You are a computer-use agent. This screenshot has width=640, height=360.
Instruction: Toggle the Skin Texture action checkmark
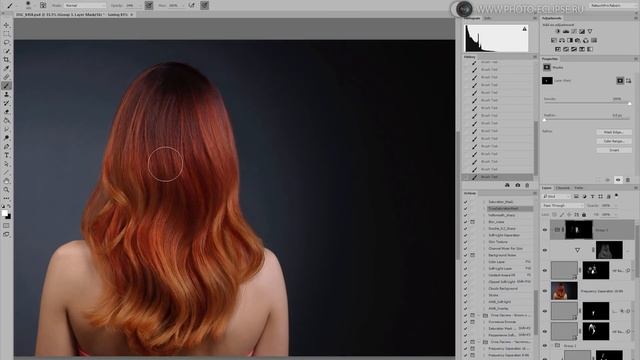pos(465,242)
